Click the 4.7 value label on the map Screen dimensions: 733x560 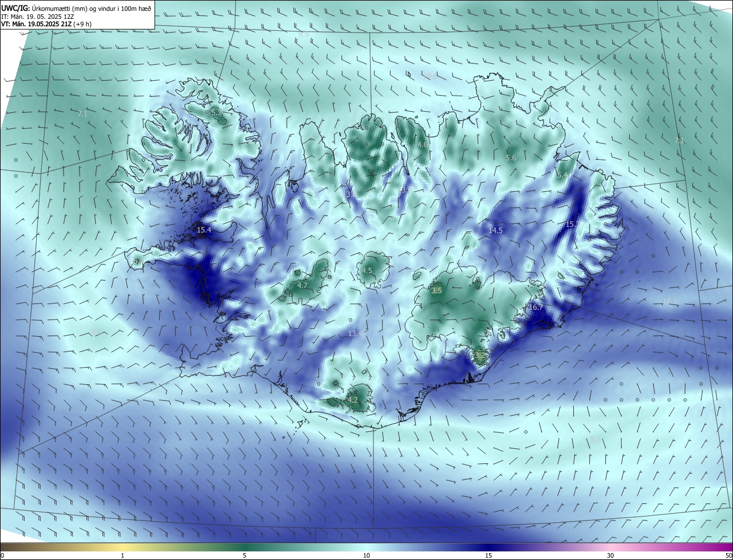point(302,285)
